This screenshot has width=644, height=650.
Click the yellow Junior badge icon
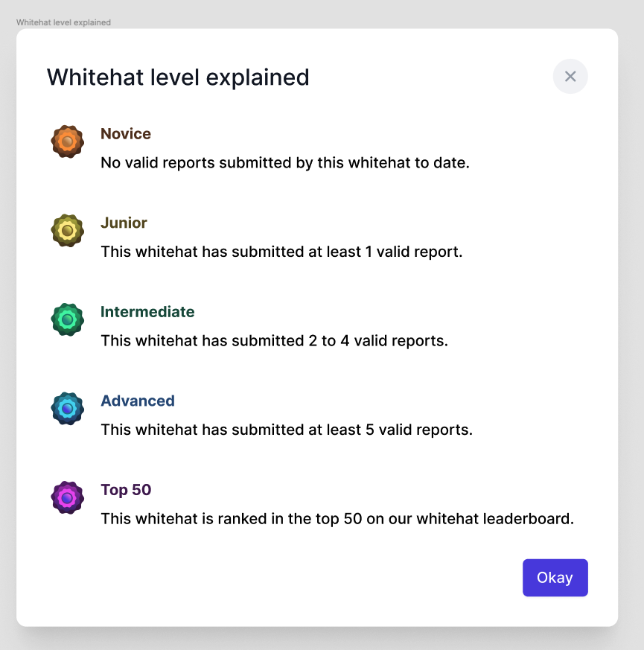(67, 230)
